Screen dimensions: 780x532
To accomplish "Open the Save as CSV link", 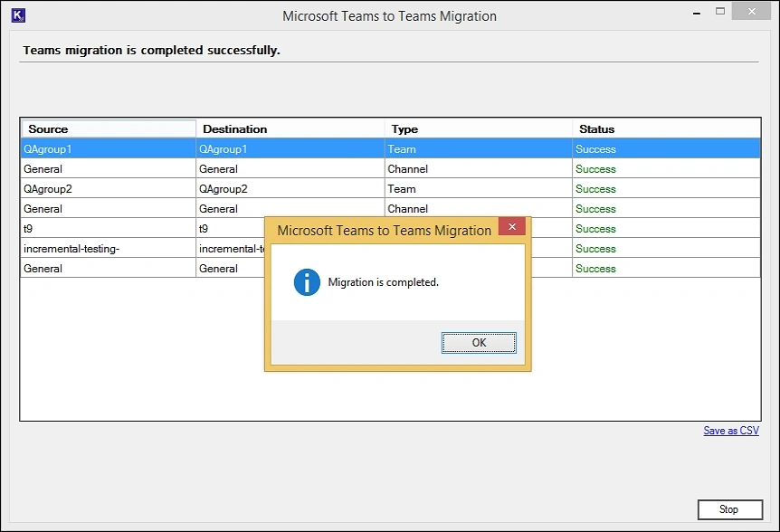I will pos(731,431).
